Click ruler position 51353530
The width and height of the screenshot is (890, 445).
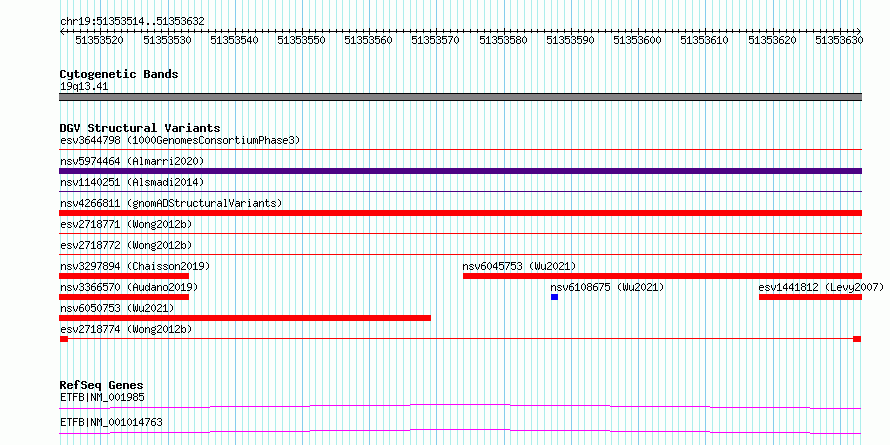pyautogui.click(x=167, y=40)
